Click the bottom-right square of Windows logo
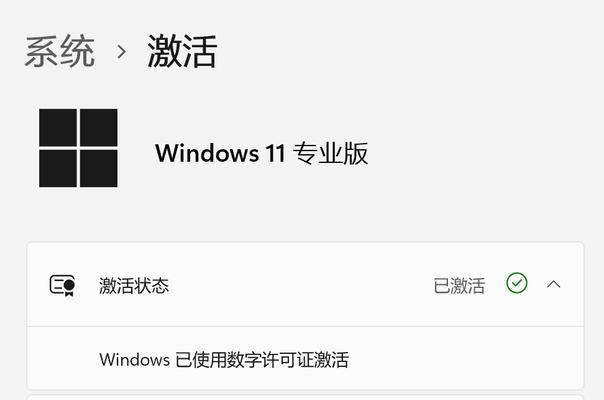Image resolution: width=604 pixels, height=400 pixels. (x=99, y=168)
